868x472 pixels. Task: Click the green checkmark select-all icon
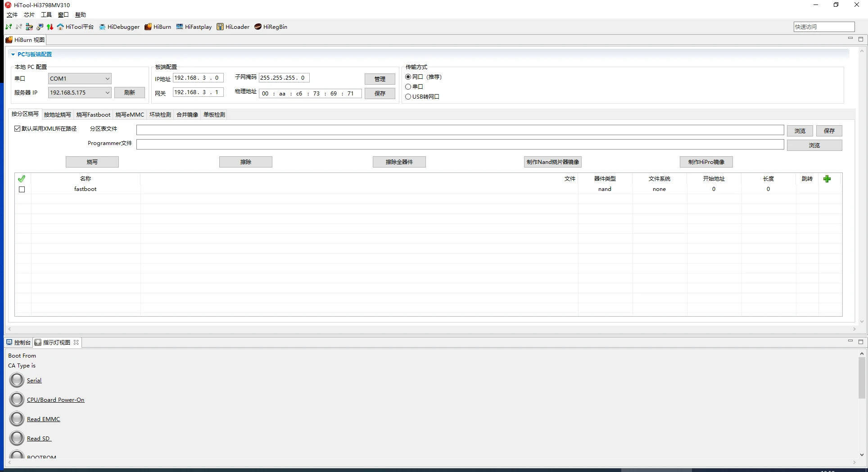coord(22,179)
